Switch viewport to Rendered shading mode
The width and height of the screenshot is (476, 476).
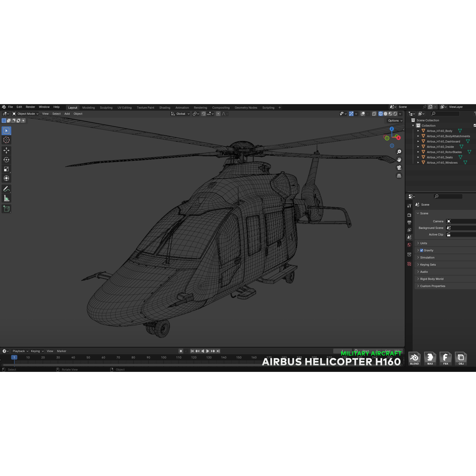point(395,114)
